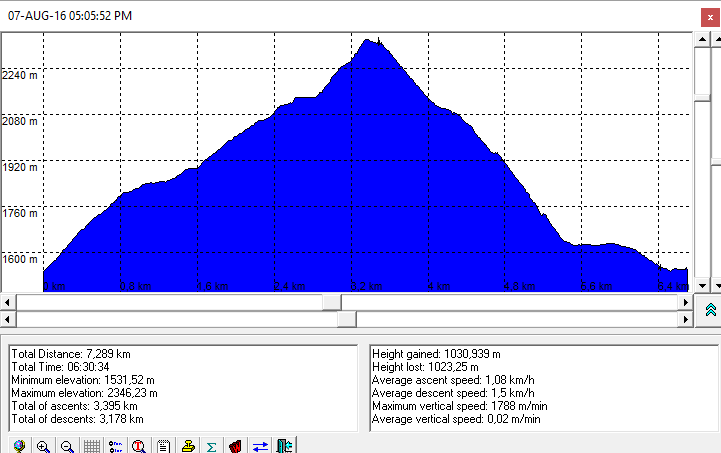The image size is (721, 453).
Task: Click the '0,8 km' distance axis label
Action: pyautogui.click(x=136, y=286)
